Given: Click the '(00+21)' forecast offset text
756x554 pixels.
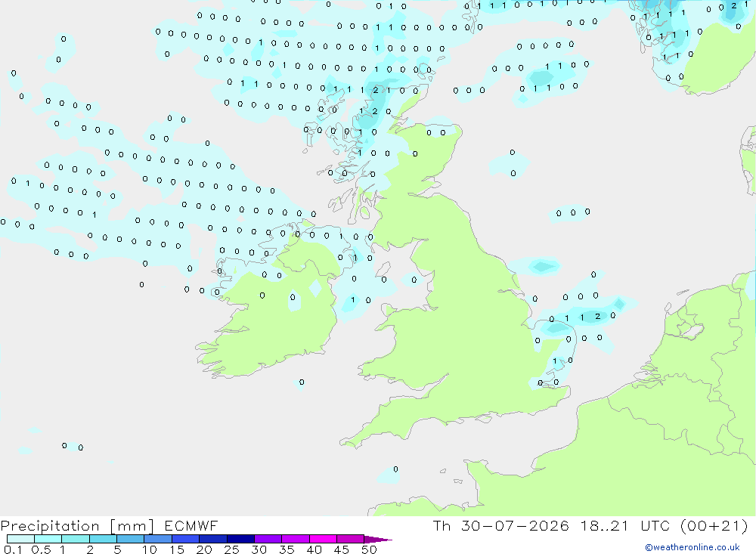Looking at the screenshot, I should [714, 525].
